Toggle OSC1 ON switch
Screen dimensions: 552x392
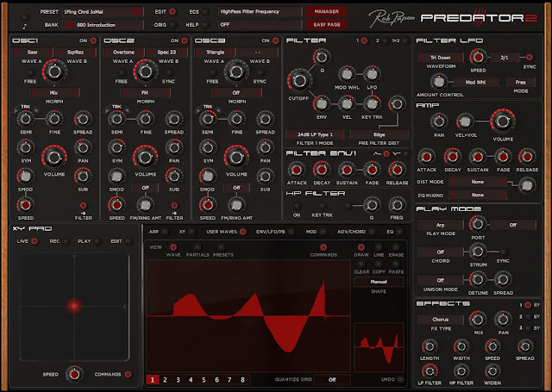click(x=93, y=40)
